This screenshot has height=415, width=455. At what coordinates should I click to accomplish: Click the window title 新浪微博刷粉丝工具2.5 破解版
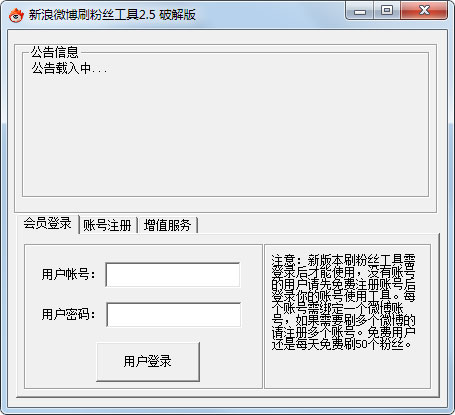pyautogui.click(x=112, y=15)
